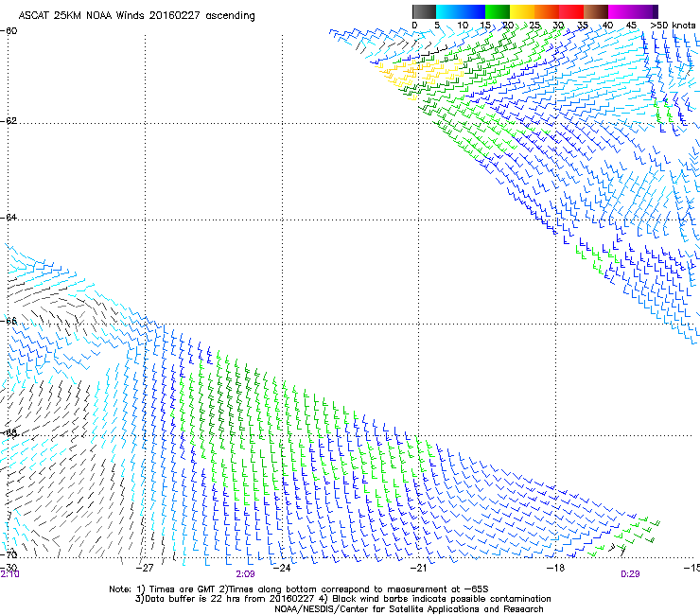The image size is (700, 615).
Task: Click the purple '2:09' swath time label
Action: [x=246, y=574]
